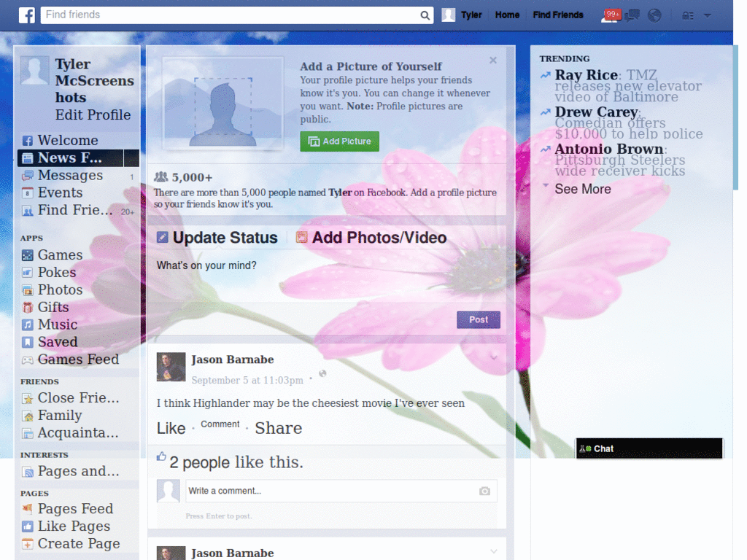The image size is (747, 560).
Task: Click Jason Barnabe name on first post
Action: coord(233,359)
